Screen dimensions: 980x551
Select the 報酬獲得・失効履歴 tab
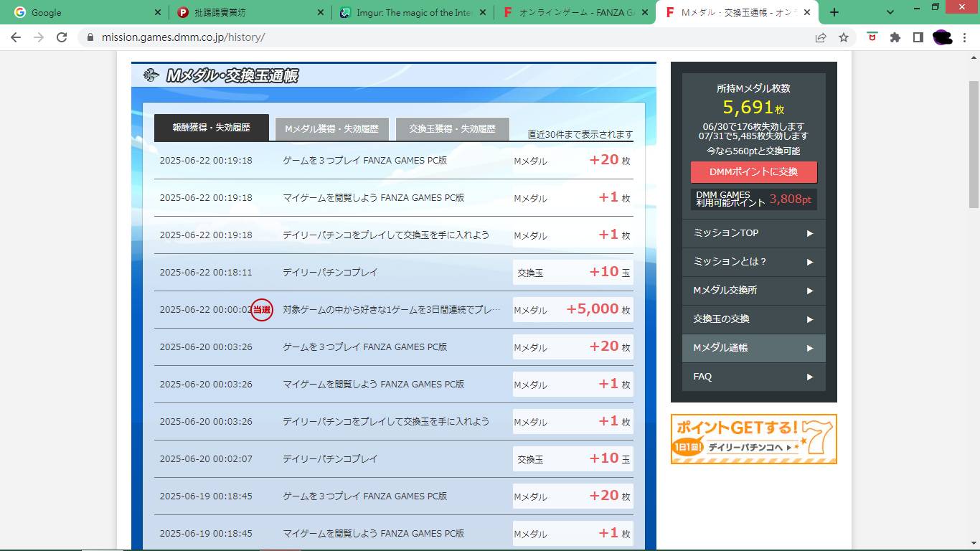(x=212, y=128)
